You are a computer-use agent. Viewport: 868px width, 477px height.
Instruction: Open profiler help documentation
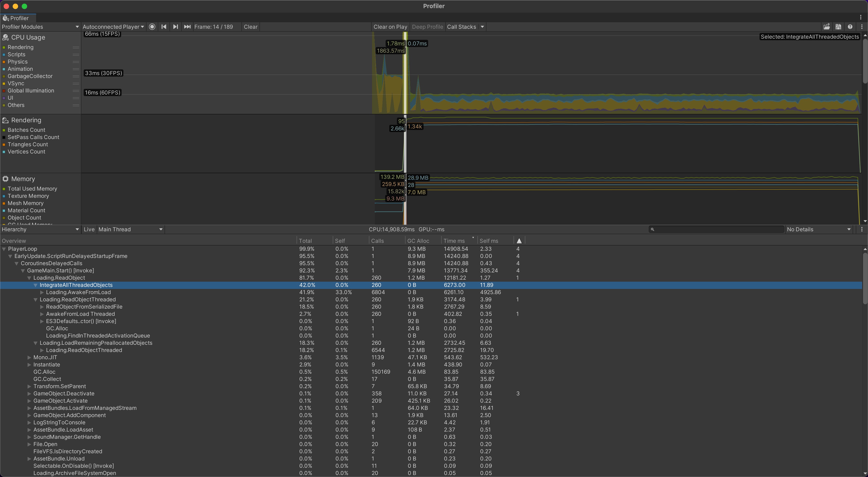coord(850,27)
